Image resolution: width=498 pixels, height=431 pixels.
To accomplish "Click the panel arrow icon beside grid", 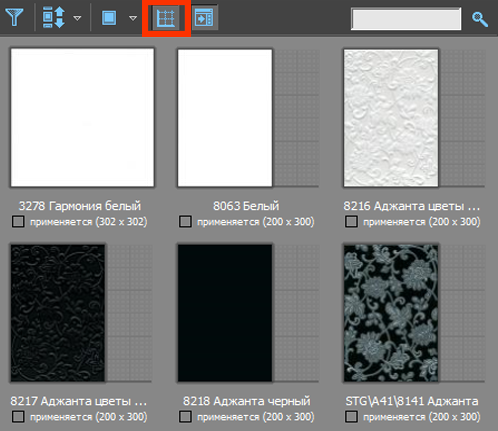I will (204, 18).
